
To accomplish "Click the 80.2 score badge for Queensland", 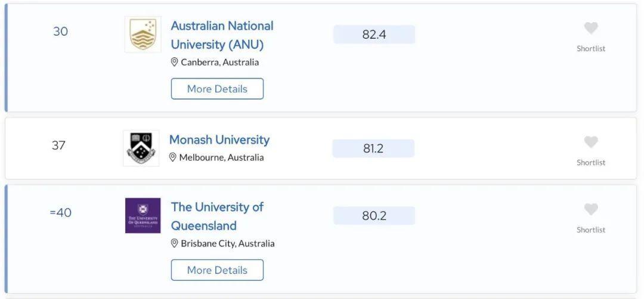I will [374, 216].
